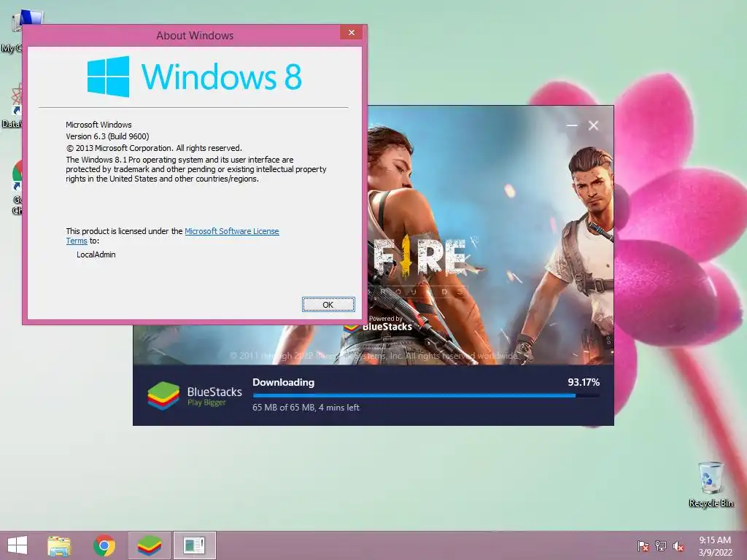The image size is (747, 560).
Task: Click the BlueStacks download progress bar
Action: 426,395
